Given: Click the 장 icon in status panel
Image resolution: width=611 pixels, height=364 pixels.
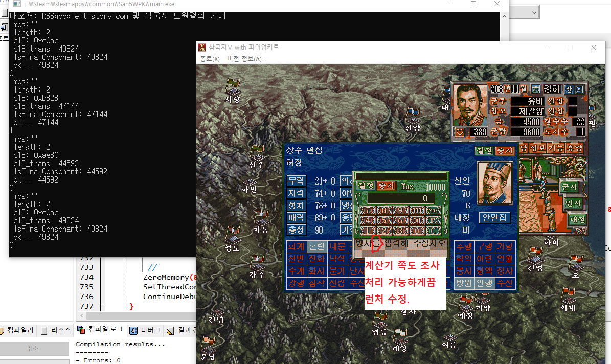Looking at the screenshot, I should (x=569, y=89).
